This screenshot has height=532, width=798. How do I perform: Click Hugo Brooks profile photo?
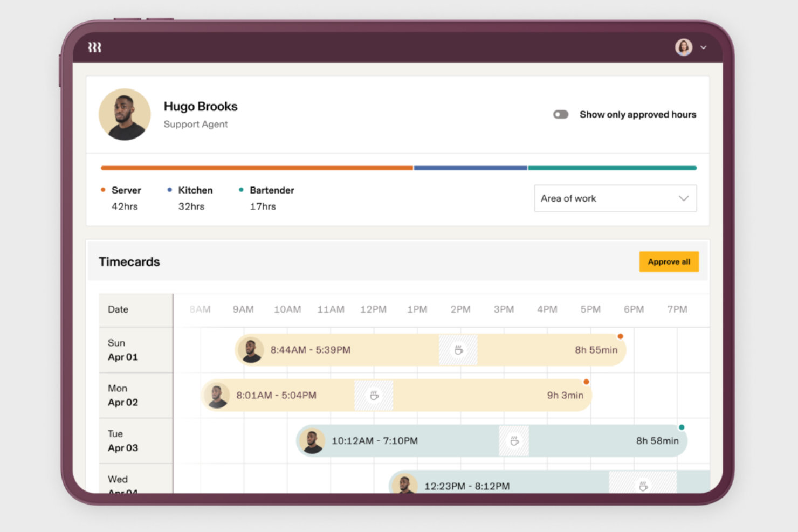coord(125,114)
